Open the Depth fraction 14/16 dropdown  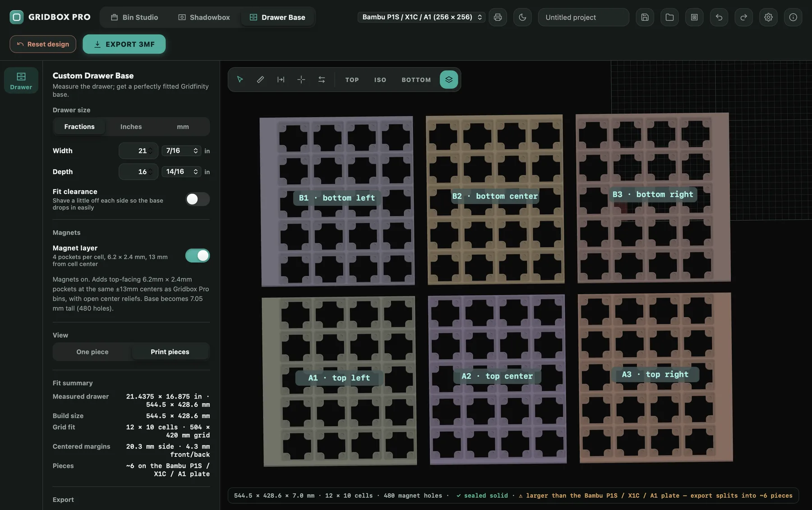pos(182,172)
